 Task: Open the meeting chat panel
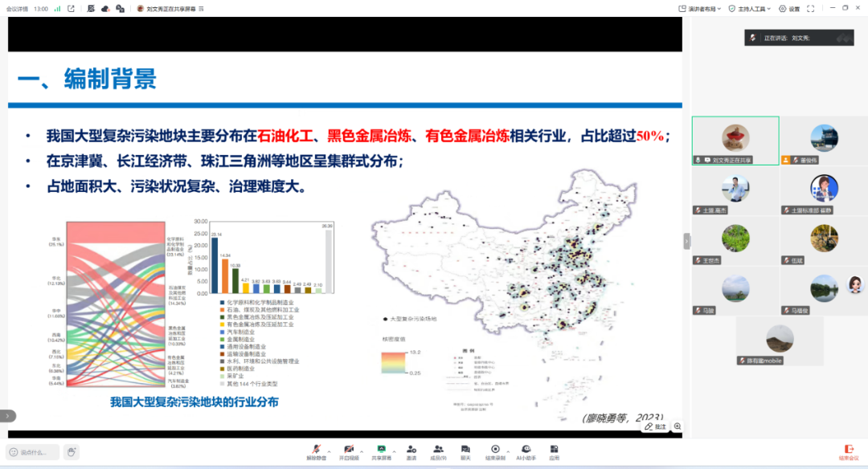466,448
